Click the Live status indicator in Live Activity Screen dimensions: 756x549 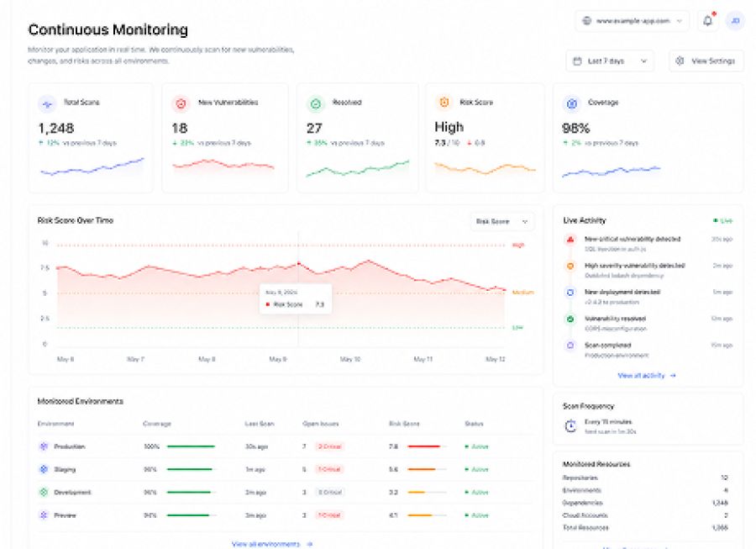point(723,221)
